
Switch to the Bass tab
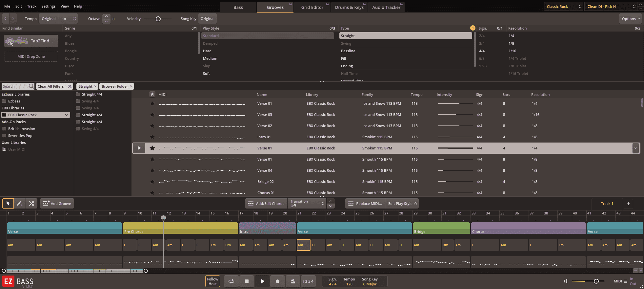(238, 7)
